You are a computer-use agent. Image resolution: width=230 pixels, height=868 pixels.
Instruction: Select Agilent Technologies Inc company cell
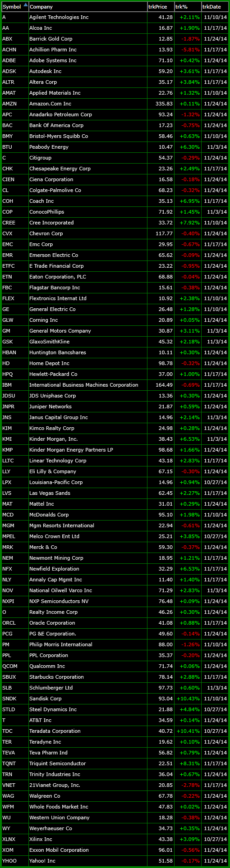click(88, 17)
